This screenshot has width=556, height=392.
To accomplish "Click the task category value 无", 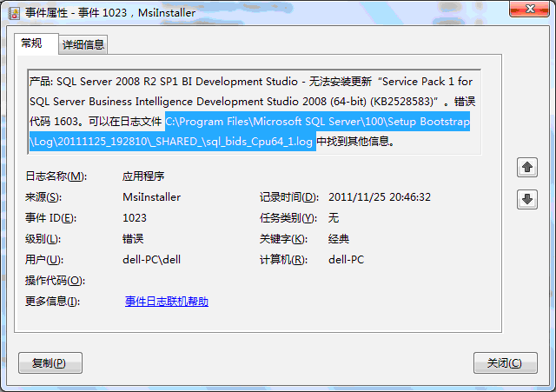I will pos(334,218).
